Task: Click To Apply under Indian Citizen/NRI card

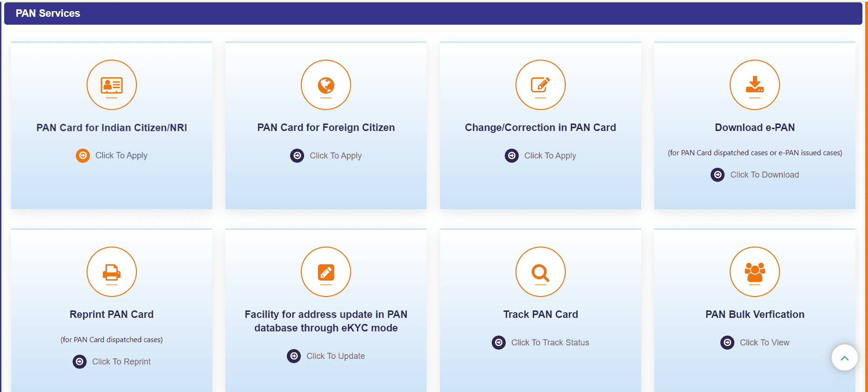Action: (121, 156)
